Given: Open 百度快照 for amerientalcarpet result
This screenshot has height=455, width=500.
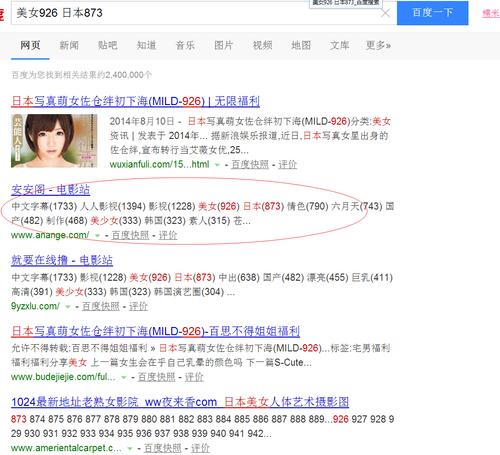Looking at the screenshot, I should [163, 448].
